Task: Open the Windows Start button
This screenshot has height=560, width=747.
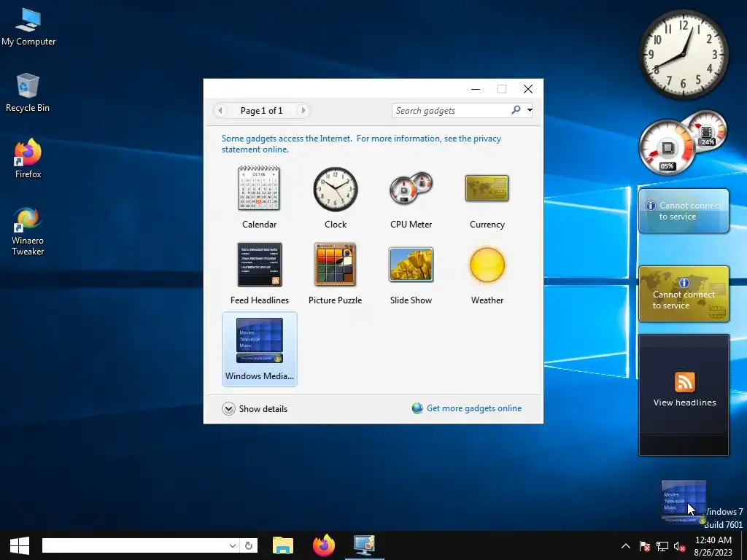Action: (x=20, y=545)
